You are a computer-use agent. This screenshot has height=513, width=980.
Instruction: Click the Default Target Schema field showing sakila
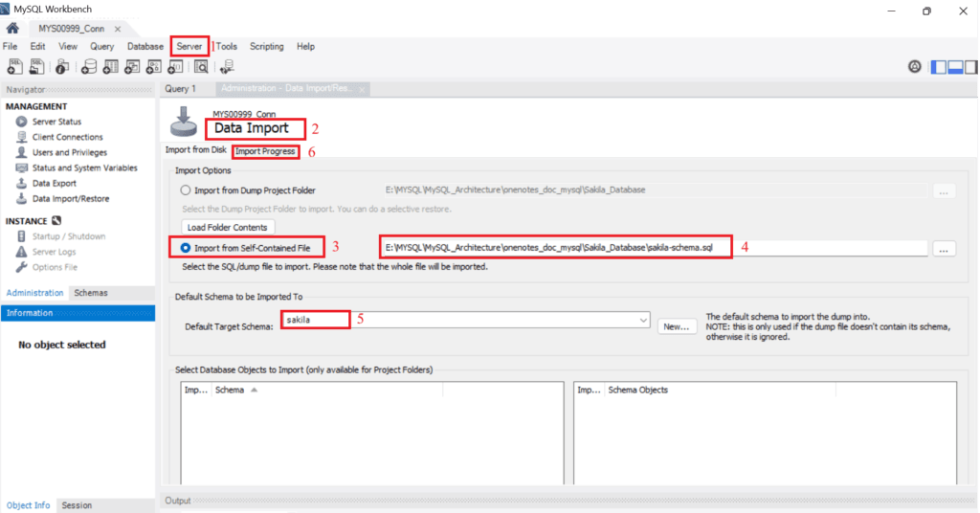[x=466, y=320]
